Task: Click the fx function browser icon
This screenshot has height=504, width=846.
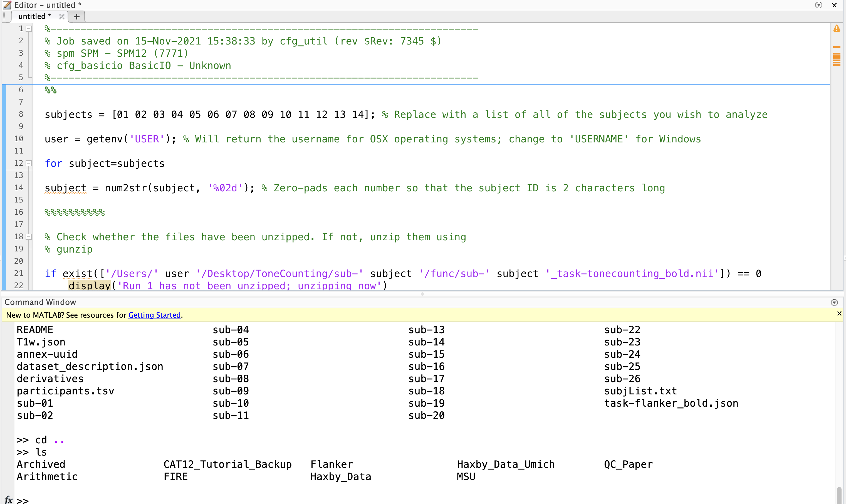Action: (9, 500)
